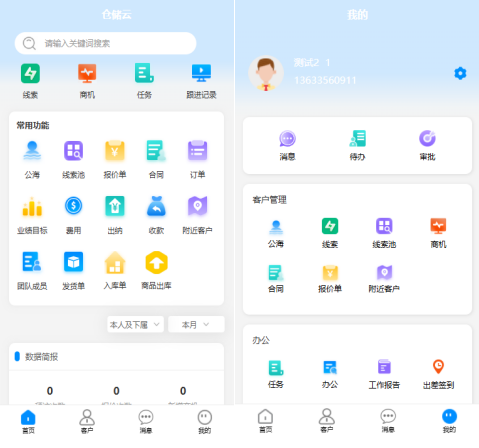The width and height of the screenshot is (479, 448).
Task: Tap the user avatar picture
Action: tap(266, 73)
